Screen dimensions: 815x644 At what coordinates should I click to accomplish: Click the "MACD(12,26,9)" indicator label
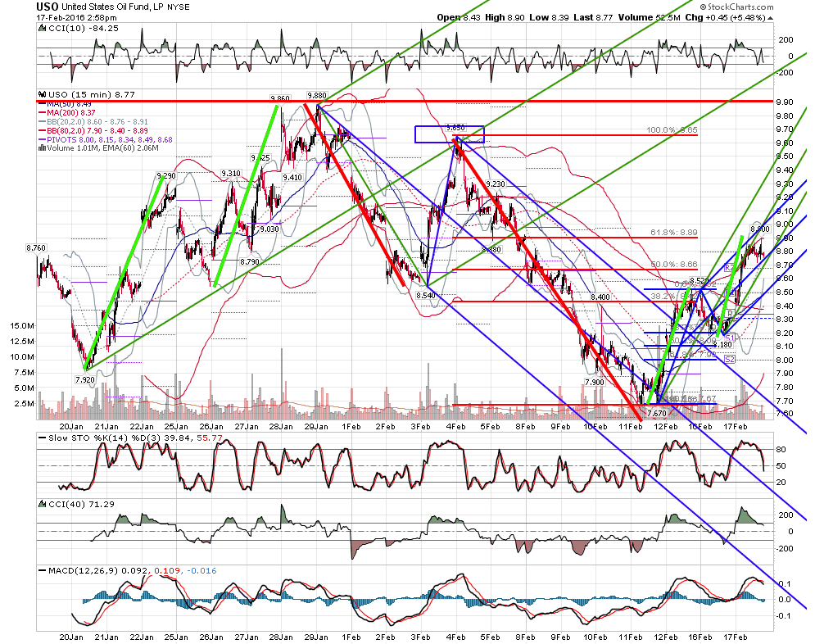(x=84, y=570)
